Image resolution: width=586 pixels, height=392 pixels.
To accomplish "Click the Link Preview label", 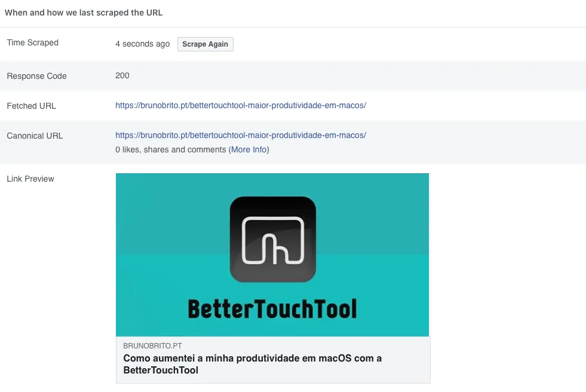I will click(x=30, y=179).
